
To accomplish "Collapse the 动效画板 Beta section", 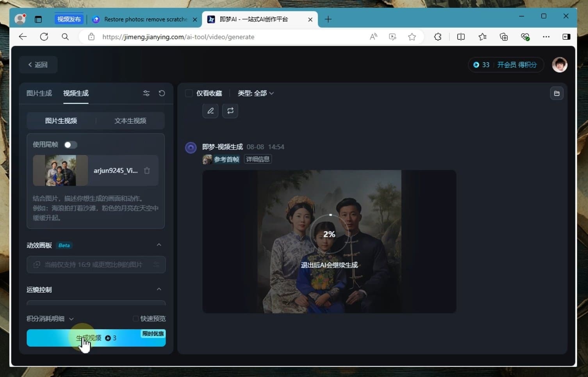I will pyautogui.click(x=159, y=245).
